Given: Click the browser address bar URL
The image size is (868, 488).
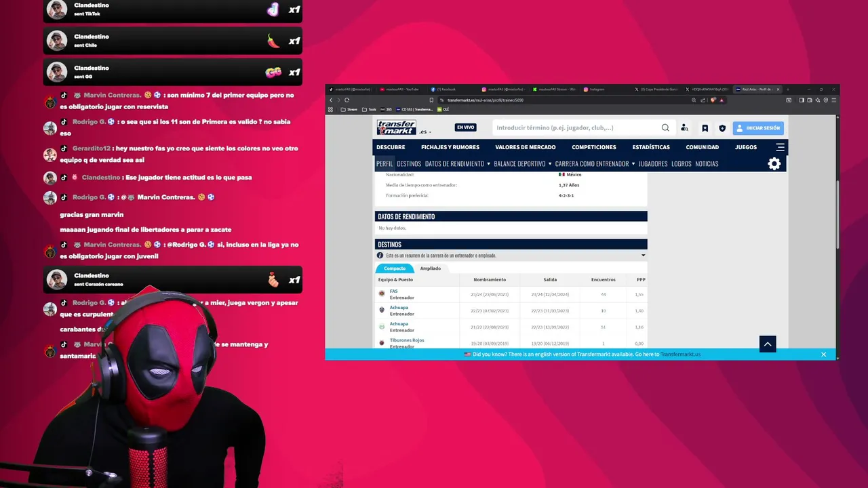Looking at the screenshot, I should 486,100.
